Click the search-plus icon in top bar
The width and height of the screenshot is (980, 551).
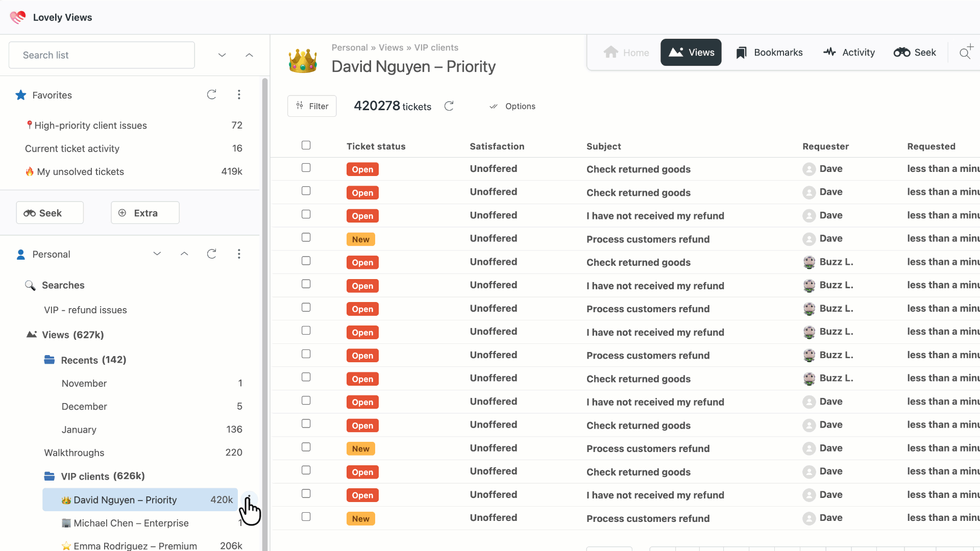pyautogui.click(x=965, y=52)
